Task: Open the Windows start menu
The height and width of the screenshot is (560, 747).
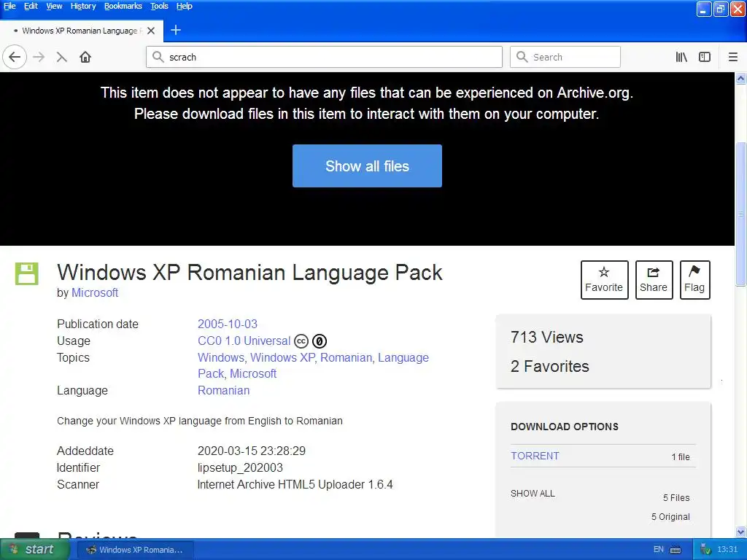Action: tap(35, 550)
